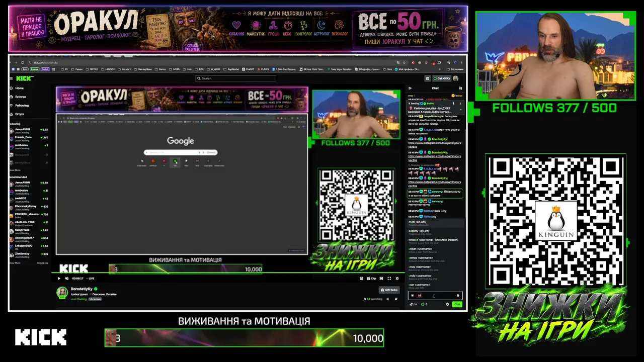Open Drops in Kick sidebar
This screenshot has height=362, width=644.
point(19,114)
